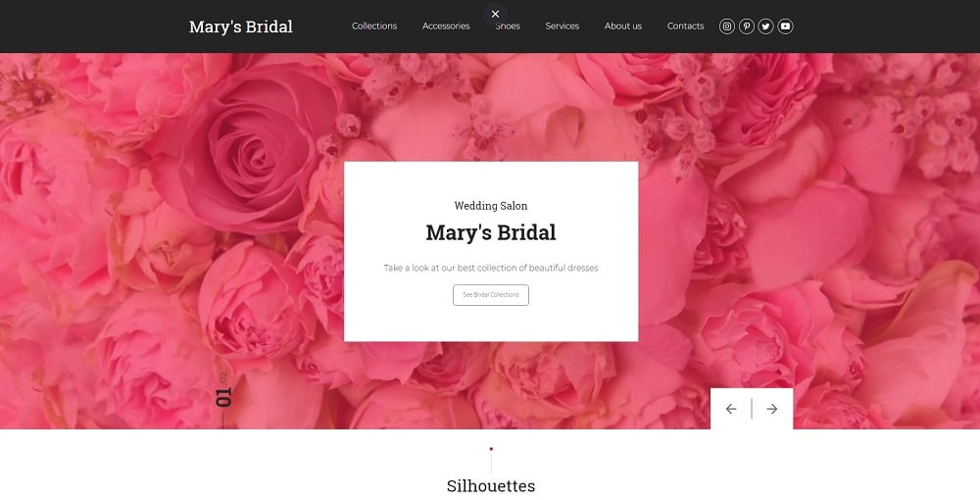Click the Silhouettes section heading
Viewport: 980px width, 500px height.
tap(491, 486)
